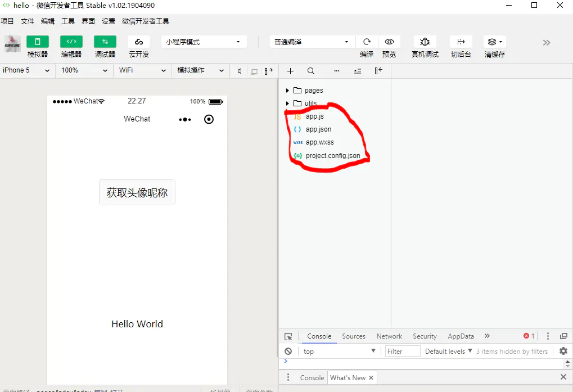Toggle the 编辑器 editor panel

[x=71, y=42]
